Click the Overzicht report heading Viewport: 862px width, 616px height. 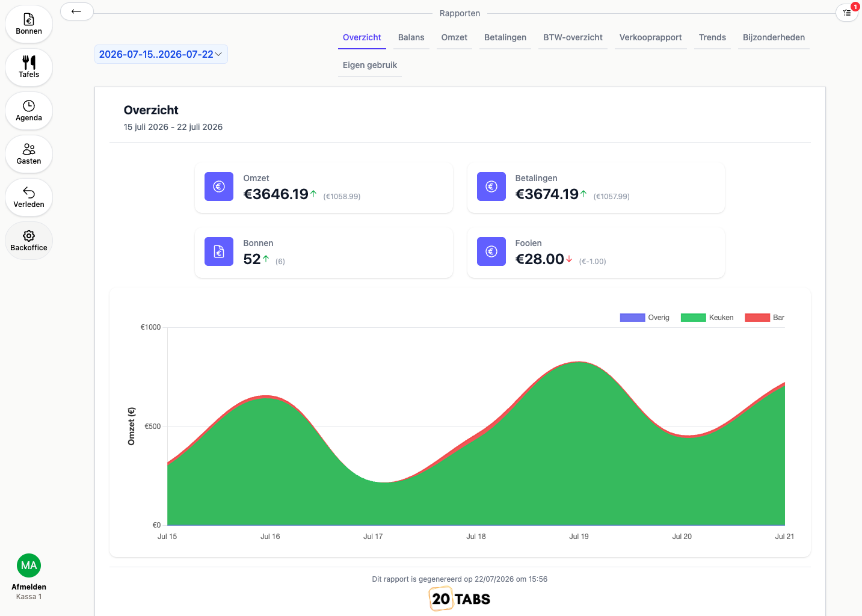coord(151,110)
